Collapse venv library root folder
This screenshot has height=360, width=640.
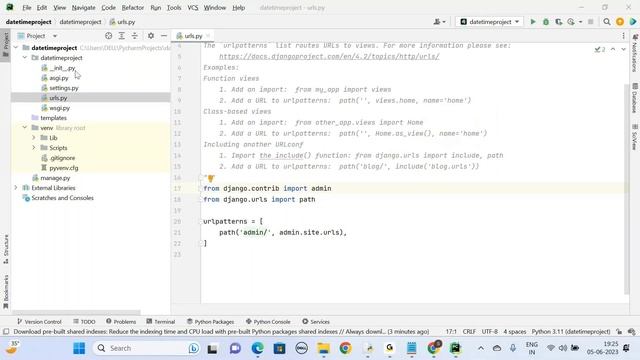point(25,128)
